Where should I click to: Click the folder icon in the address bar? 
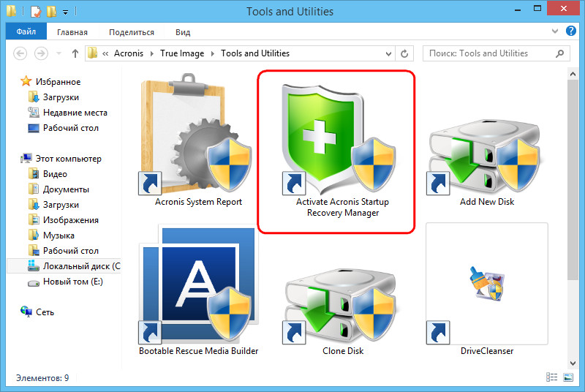point(93,53)
